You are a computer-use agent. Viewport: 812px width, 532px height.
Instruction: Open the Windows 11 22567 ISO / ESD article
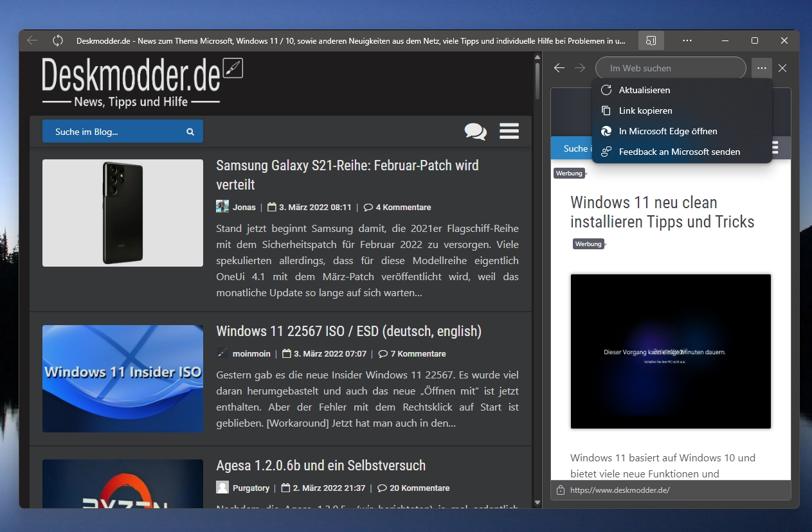[x=348, y=331]
